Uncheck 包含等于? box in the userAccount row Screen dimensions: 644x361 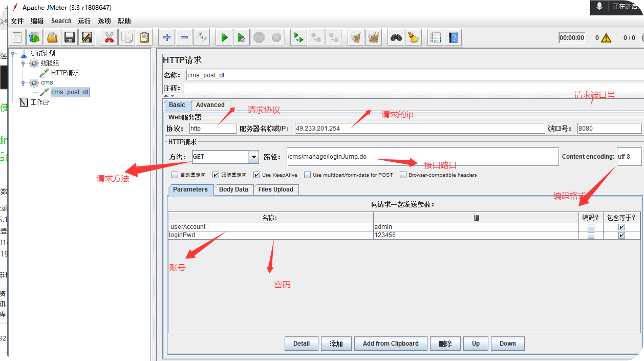click(x=622, y=227)
